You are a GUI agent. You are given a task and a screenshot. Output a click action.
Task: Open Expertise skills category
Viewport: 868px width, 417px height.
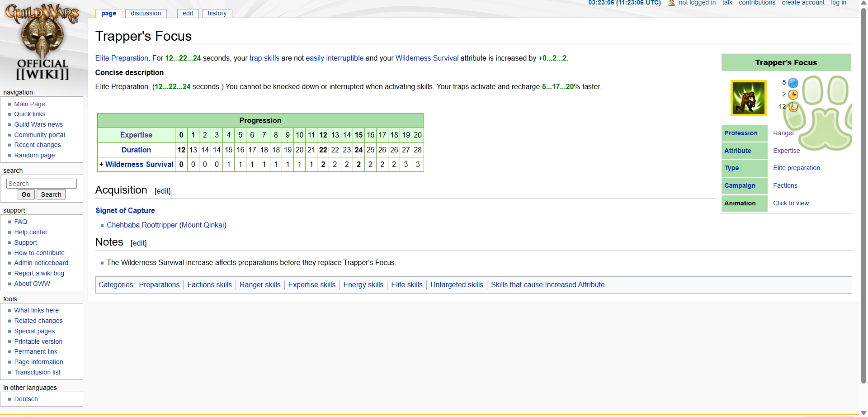coord(312,284)
